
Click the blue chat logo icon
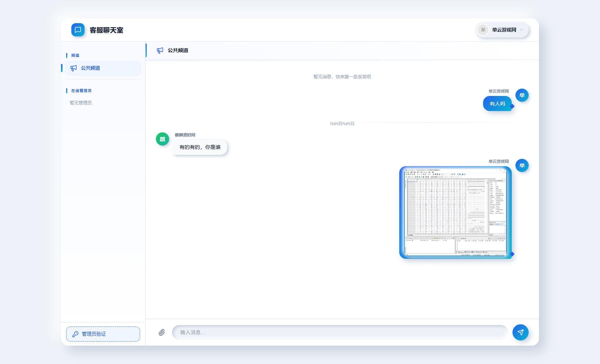78,30
